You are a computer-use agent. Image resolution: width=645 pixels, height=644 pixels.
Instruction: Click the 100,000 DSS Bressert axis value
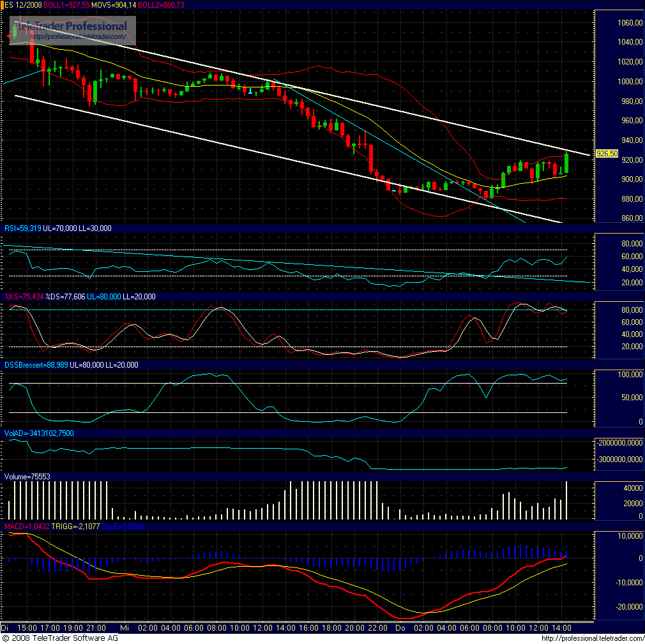pos(630,374)
